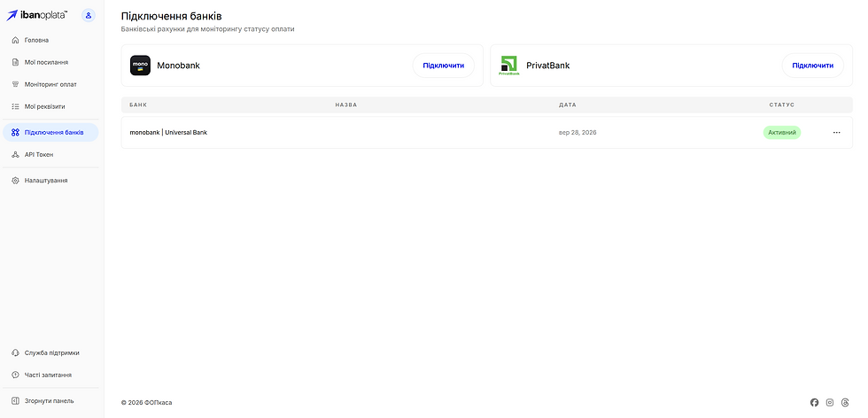Image resolution: width=868 pixels, height=418 pixels.
Task: Open the three-dots menu for the monobank row
Action: click(x=836, y=133)
